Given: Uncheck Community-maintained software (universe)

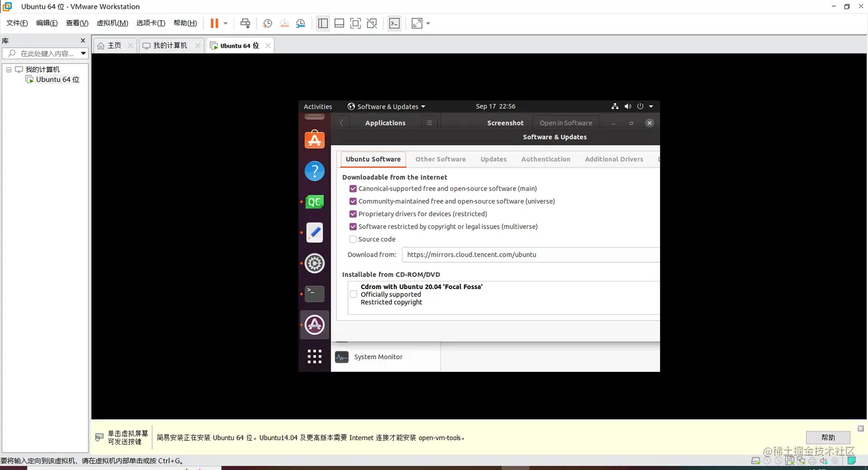Looking at the screenshot, I should 353,201.
